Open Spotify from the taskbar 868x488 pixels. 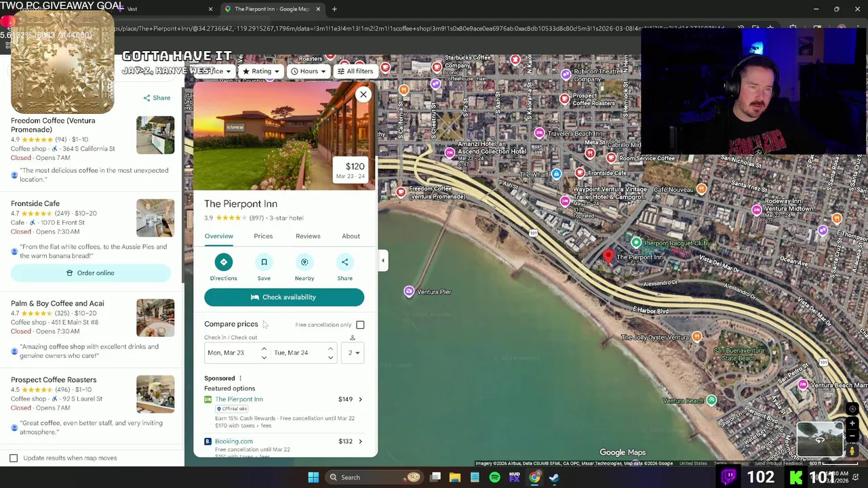pos(494,477)
